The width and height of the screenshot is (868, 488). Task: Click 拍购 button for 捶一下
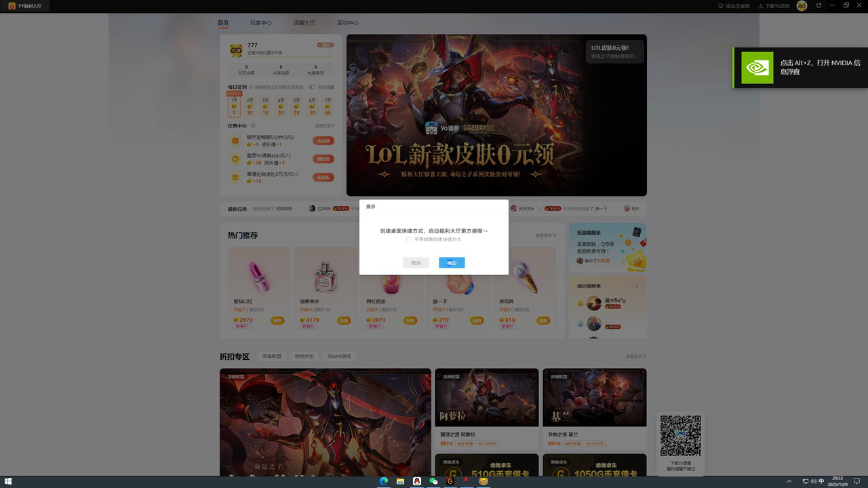(477, 321)
